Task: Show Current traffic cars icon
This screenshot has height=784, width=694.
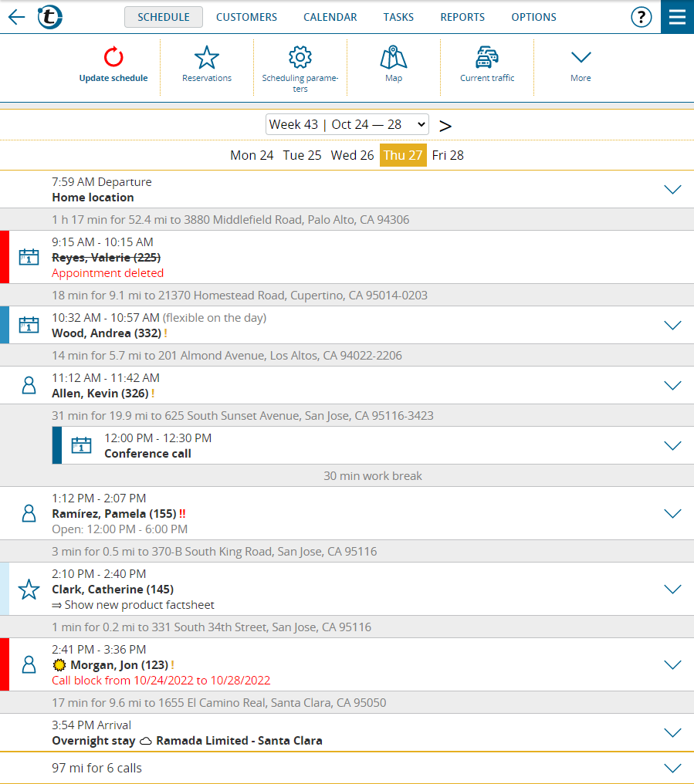Action: pyautogui.click(x=487, y=58)
